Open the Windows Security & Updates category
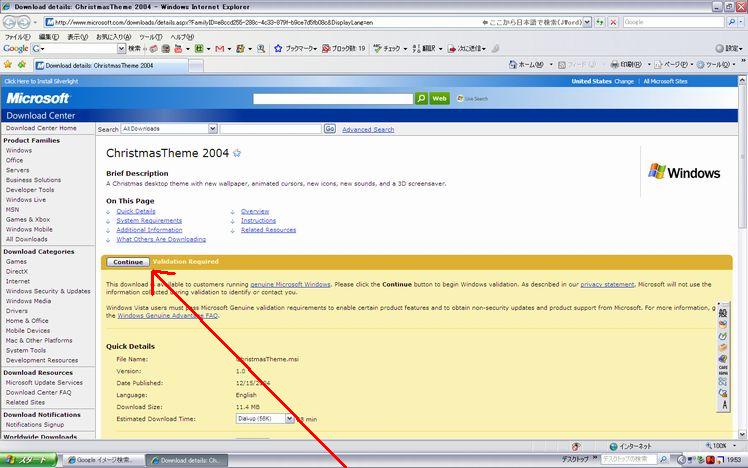The image size is (748, 468). tap(48, 291)
